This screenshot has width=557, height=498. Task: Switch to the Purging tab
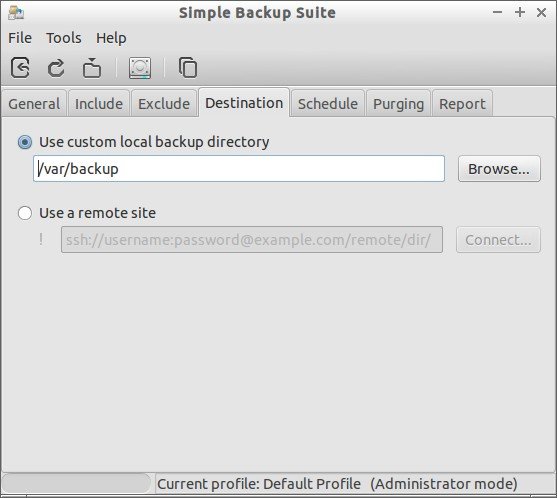(399, 104)
